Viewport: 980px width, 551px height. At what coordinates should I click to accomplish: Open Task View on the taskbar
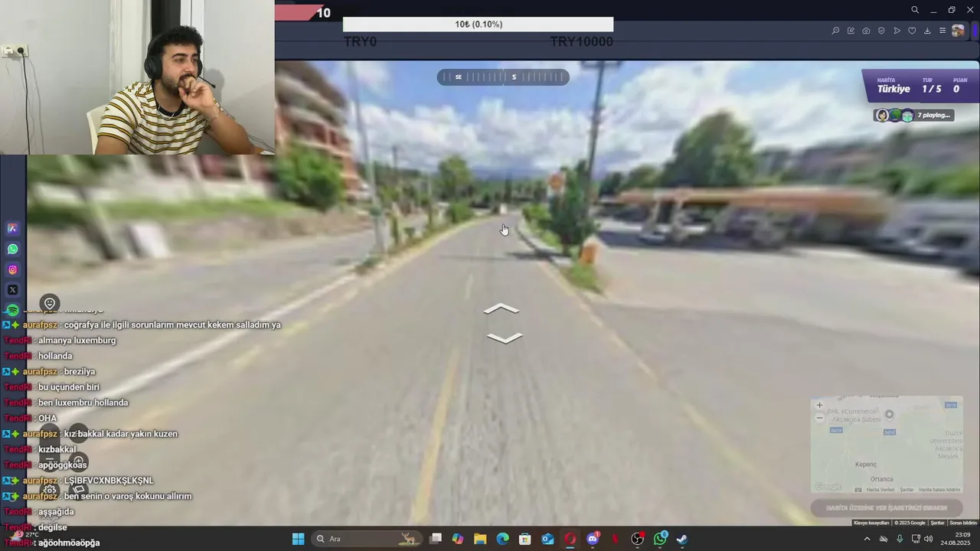pos(436,539)
